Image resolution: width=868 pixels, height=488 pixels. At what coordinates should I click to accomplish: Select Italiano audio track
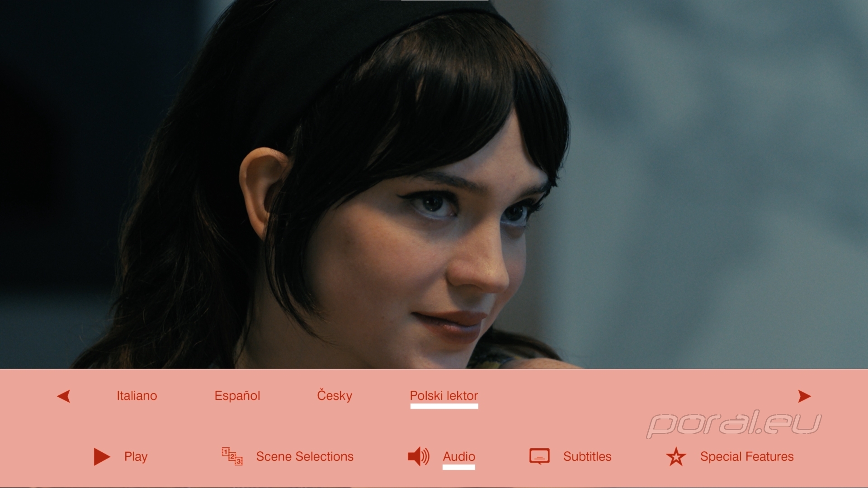pos(137,396)
